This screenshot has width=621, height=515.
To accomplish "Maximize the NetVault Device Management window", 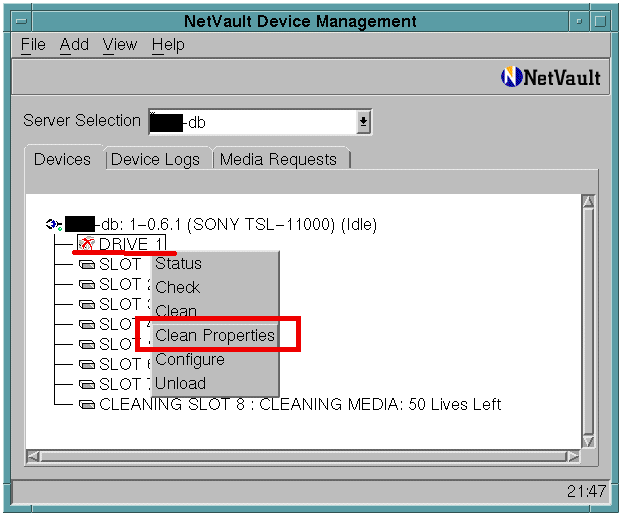I will click(600, 21).
